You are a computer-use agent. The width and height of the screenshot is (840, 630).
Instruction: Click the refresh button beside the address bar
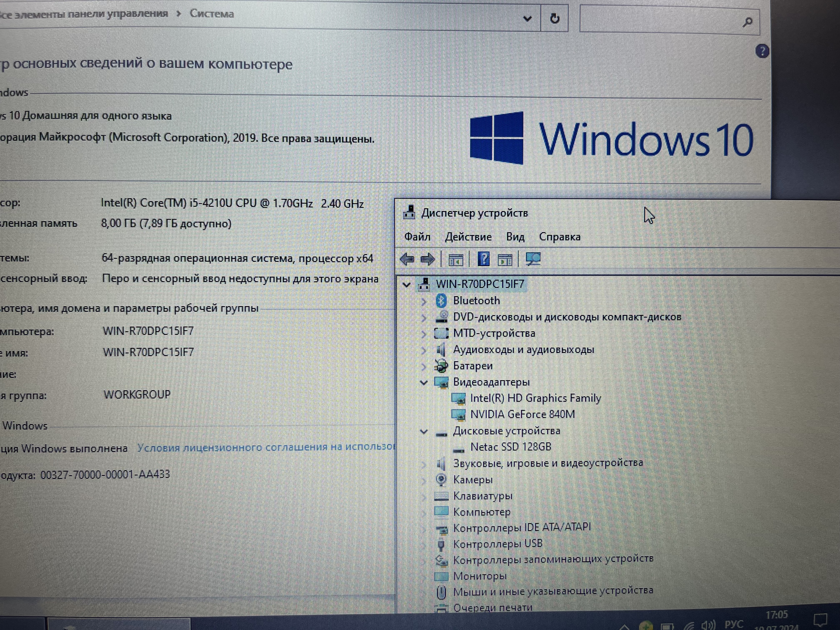(x=554, y=18)
